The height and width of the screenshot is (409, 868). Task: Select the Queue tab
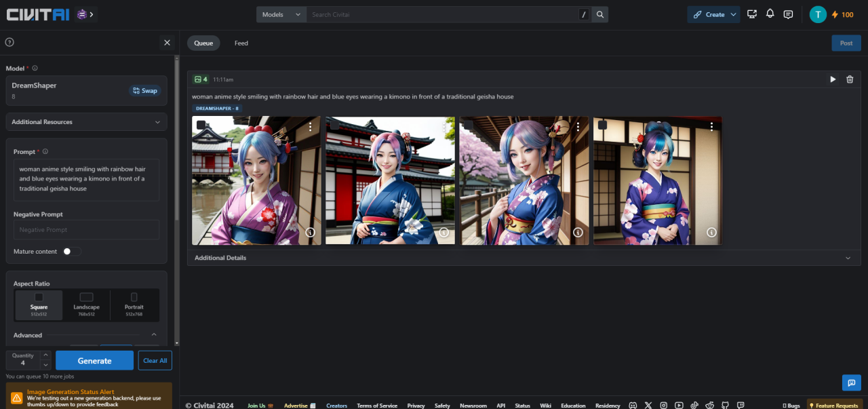pos(203,43)
